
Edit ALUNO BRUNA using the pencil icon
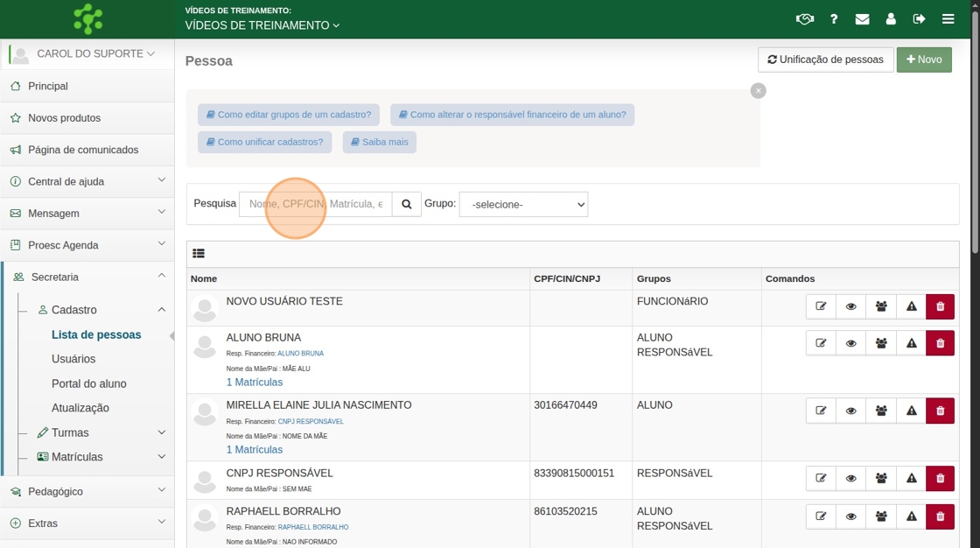pos(821,343)
